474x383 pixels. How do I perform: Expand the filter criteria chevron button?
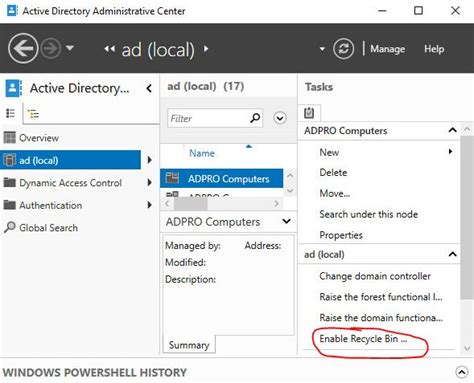pos(280,118)
